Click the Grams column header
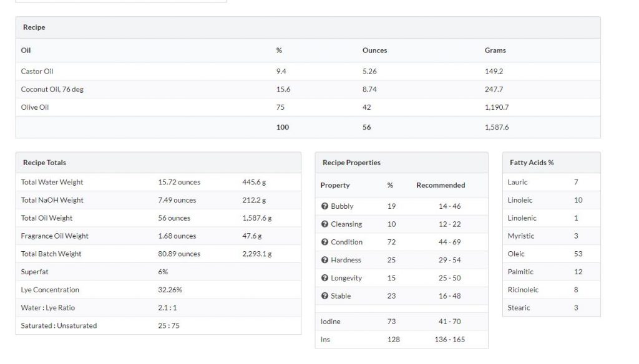The image size is (639, 364). click(495, 50)
